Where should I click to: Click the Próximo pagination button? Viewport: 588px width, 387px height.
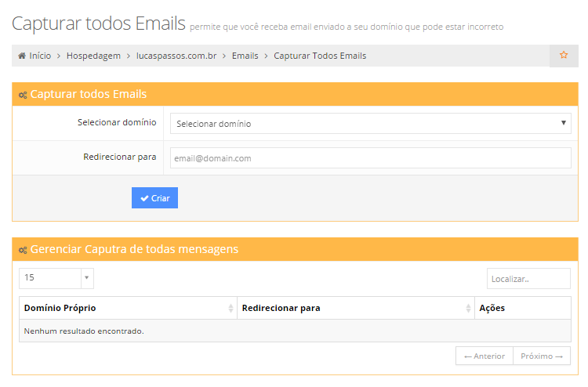[542, 356]
